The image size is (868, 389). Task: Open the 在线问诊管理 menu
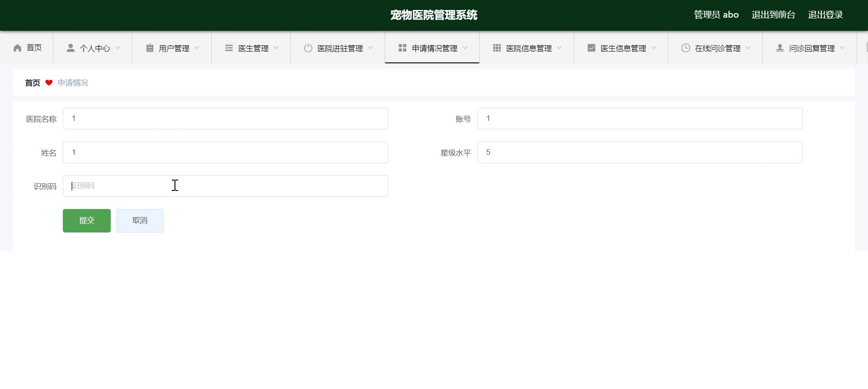pos(715,47)
